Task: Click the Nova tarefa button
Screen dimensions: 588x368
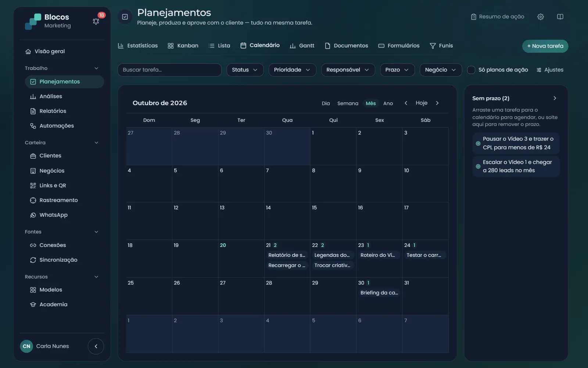Action: pyautogui.click(x=545, y=46)
